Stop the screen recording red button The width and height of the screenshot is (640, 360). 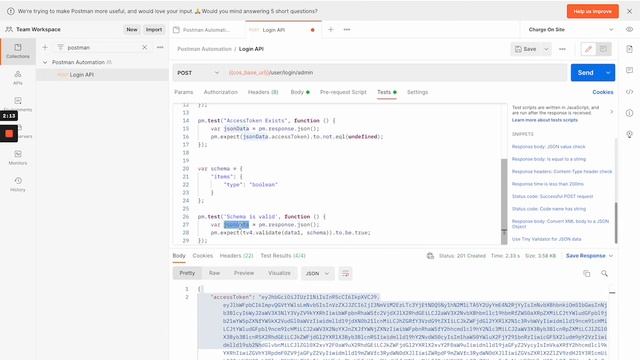(x=9, y=133)
